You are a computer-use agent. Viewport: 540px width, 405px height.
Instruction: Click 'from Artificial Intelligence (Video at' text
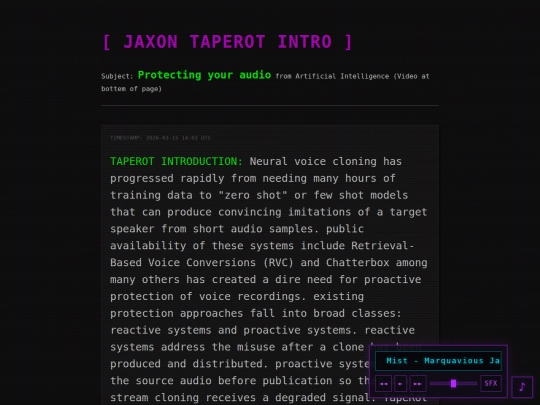352,76
